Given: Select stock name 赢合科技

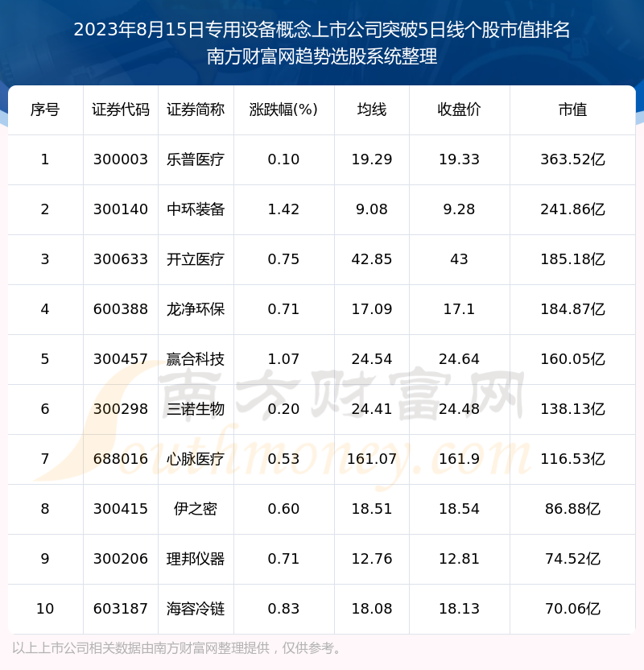Looking at the screenshot, I should (196, 359).
